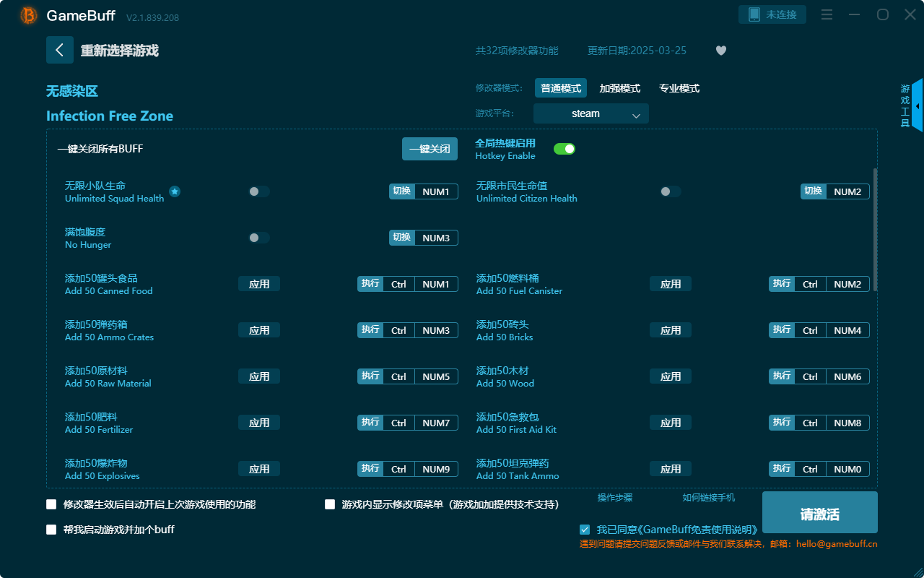Open the 游戏工具 side panel tab
Viewport: 924px width, 578px height.
point(904,105)
